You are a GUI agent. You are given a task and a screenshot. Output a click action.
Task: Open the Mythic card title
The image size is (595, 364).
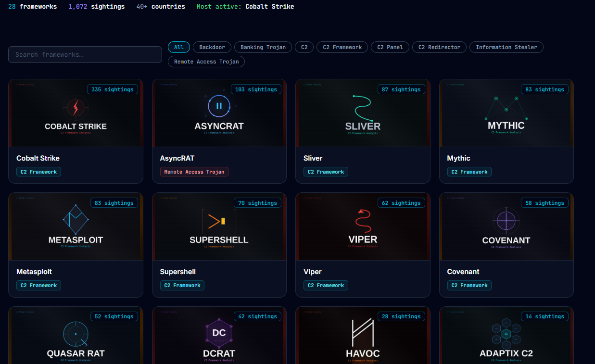click(459, 158)
